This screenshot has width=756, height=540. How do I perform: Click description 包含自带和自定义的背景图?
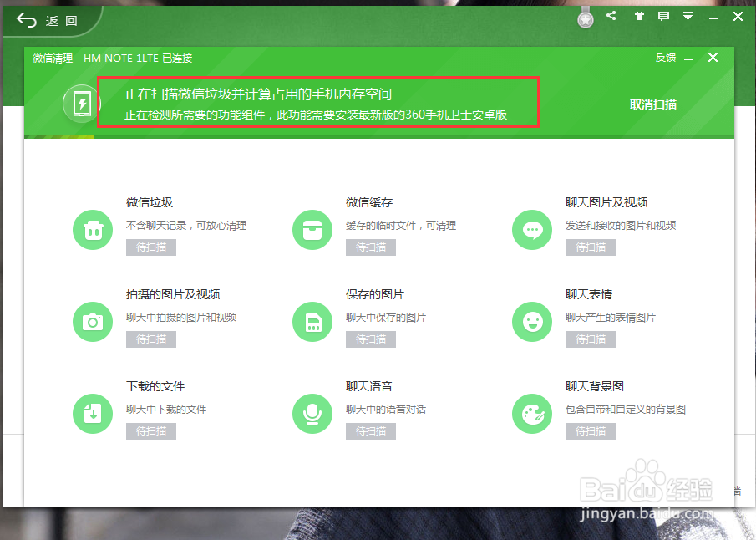(626, 410)
